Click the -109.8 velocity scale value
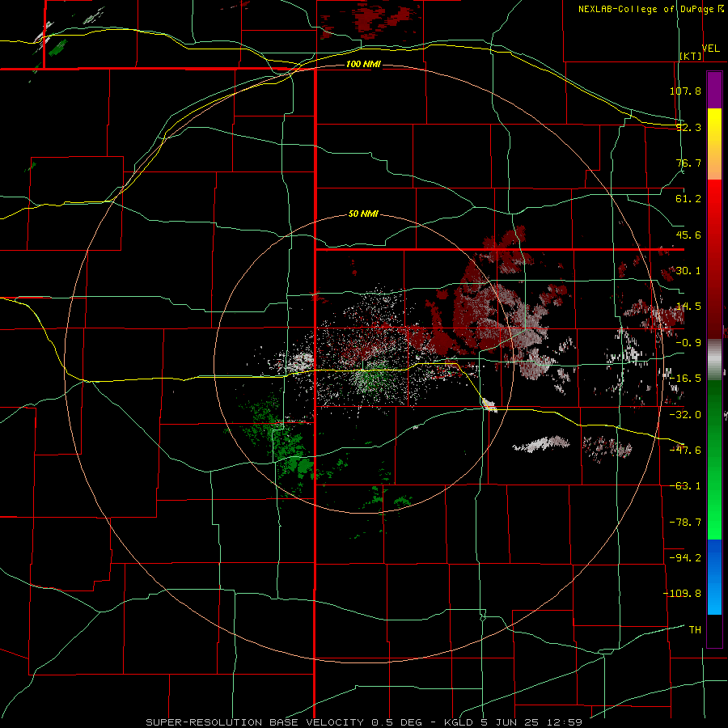The image size is (728, 728). 682,594
